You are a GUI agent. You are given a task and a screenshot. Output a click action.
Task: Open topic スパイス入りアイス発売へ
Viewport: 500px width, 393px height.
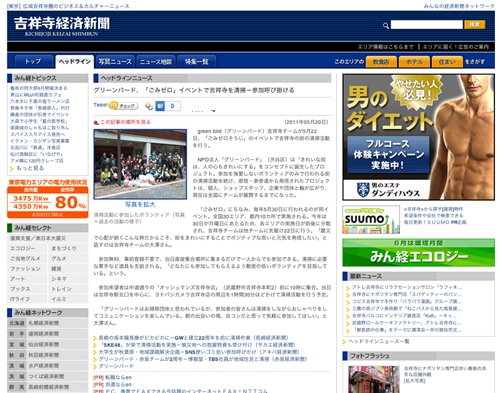37,134
